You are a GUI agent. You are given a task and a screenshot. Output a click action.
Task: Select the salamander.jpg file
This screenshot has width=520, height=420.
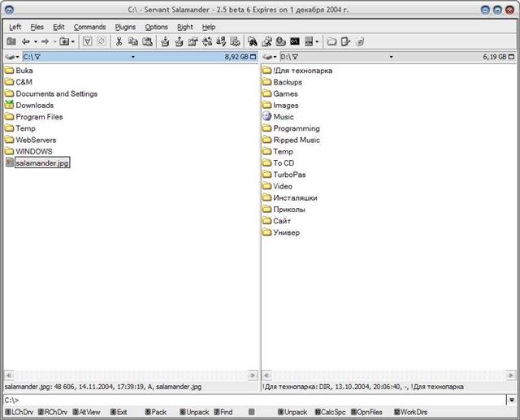coord(42,162)
